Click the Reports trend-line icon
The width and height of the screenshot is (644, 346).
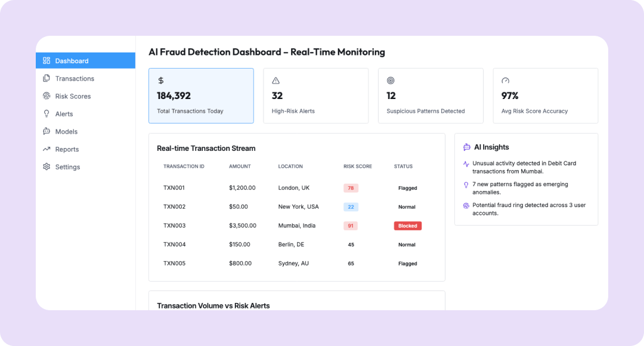(x=47, y=149)
